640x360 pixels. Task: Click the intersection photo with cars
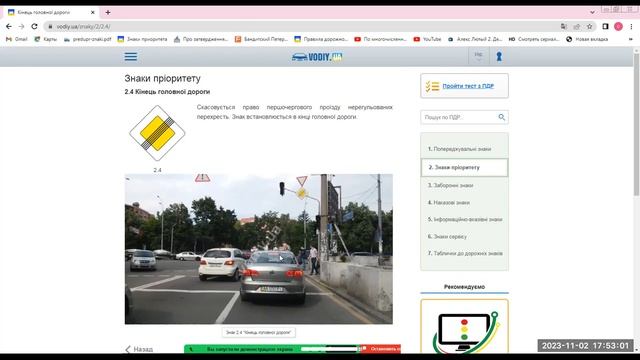pos(259,249)
